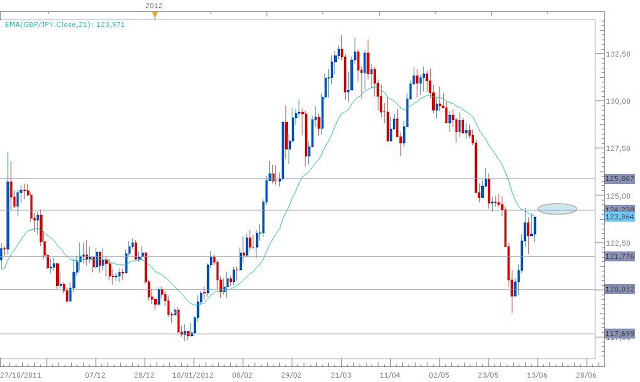Click the 11/04 date axis label
Screen dimensions: 640x382
click(390, 375)
